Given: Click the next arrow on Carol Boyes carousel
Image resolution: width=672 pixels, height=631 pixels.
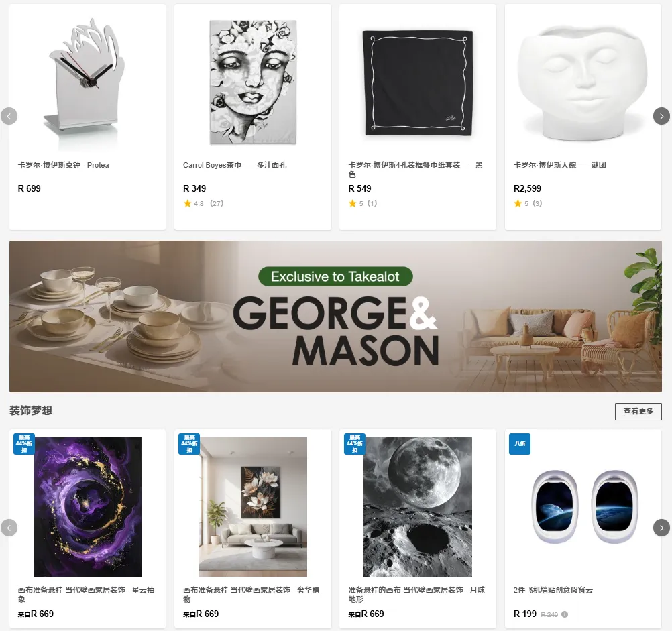Looking at the screenshot, I should tap(661, 116).
